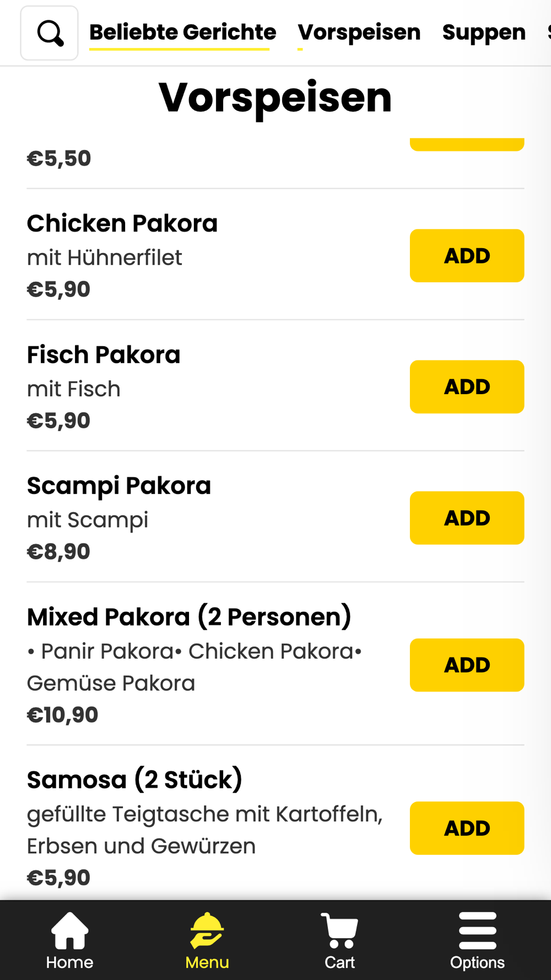The height and width of the screenshot is (980, 551).
Task: Jump to the Suppen category tab
Action: [484, 32]
